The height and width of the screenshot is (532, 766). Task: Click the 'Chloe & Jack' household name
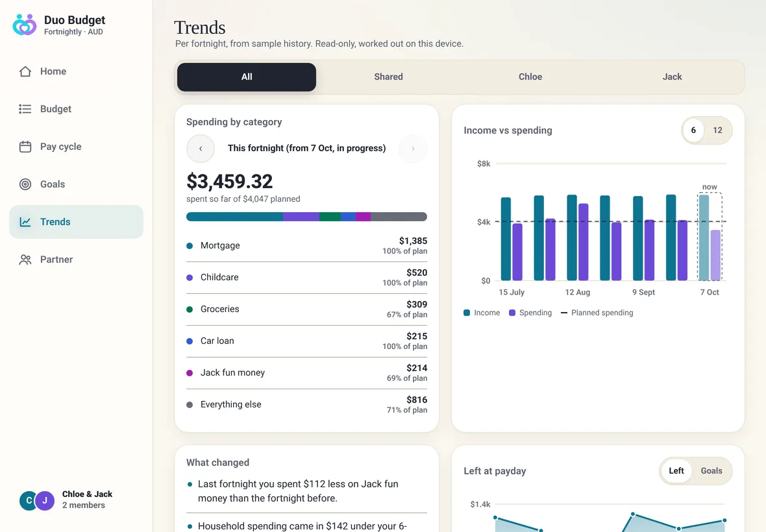coord(88,494)
